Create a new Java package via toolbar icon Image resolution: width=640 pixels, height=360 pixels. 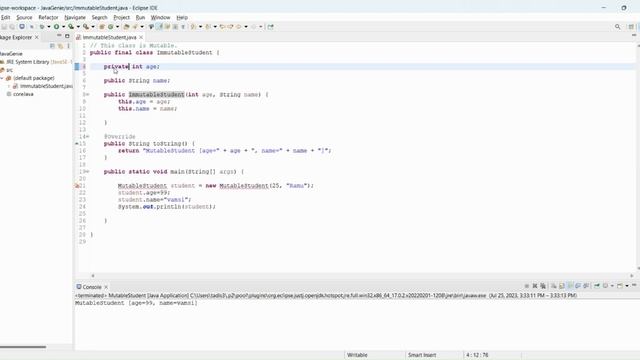[x=102, y=27]
